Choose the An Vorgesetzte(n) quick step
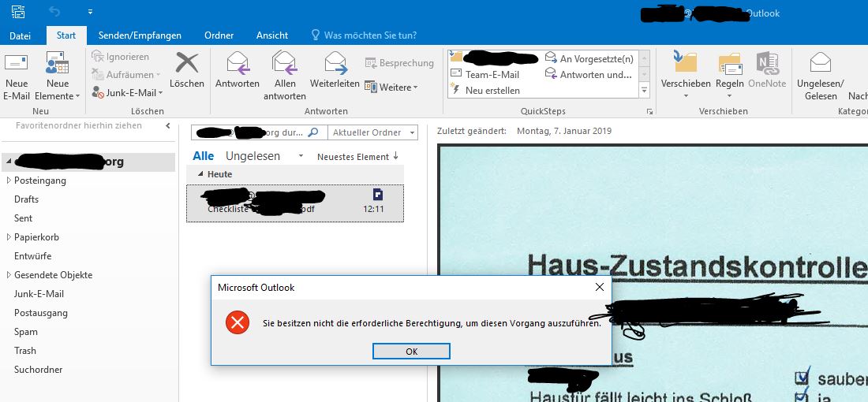The width and height of the screenshot is (868, 402). pyautogui.click(x=589, y=58)
